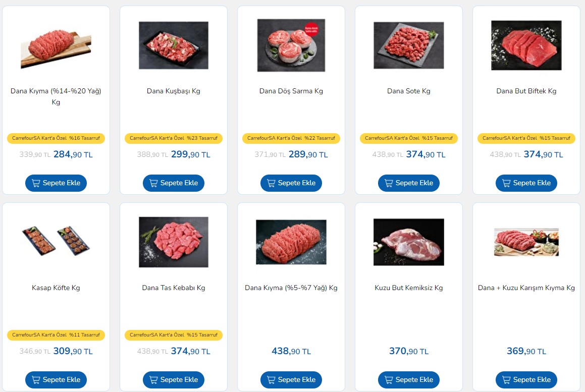Click cart icon under Kuzu But Kemiksiz

388,380
